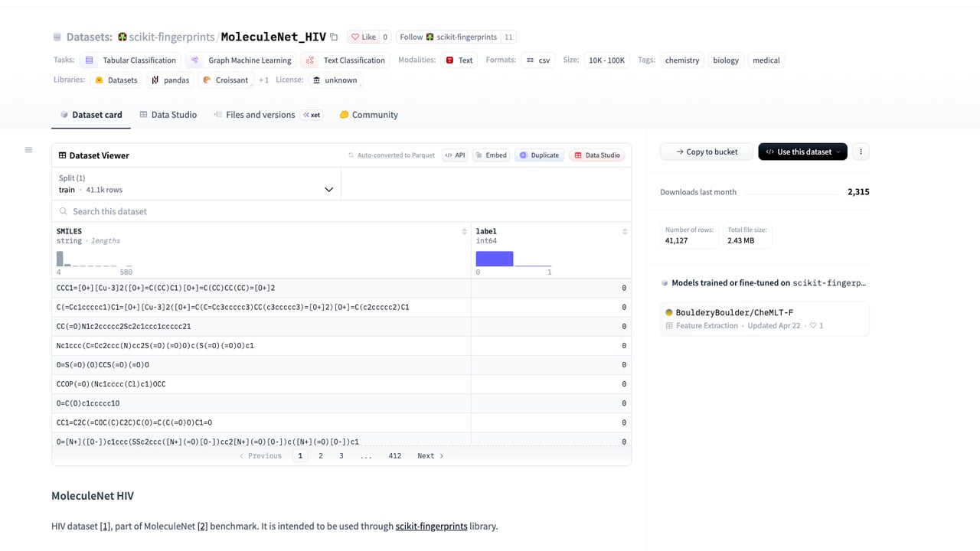980x551 pixels.
Task: Toggle sorting on the label column
Action: click(625, 231)
